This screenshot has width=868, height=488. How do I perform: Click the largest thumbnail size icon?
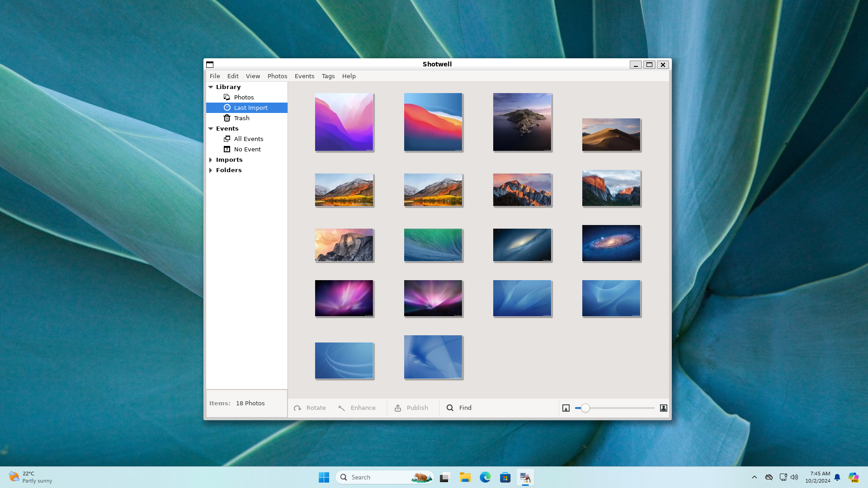pos(664,408)
